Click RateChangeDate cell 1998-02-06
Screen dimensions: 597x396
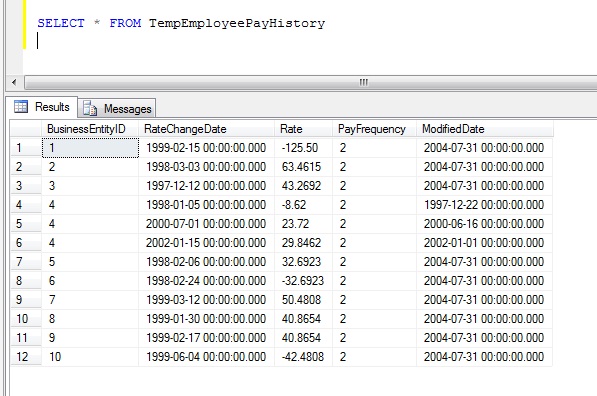(x=206, y=262)
